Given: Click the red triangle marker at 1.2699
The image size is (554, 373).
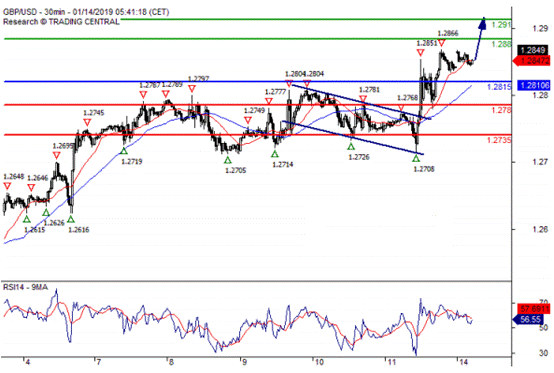Looking at the screenshot, I should tap(57, 155).
